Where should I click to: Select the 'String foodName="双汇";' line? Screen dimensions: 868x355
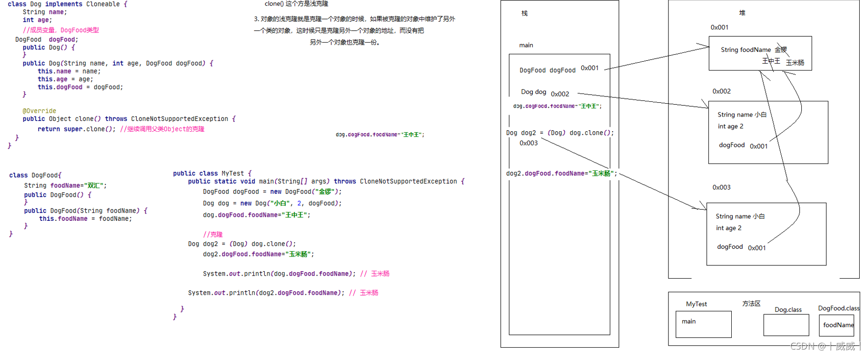click(65, 186)
